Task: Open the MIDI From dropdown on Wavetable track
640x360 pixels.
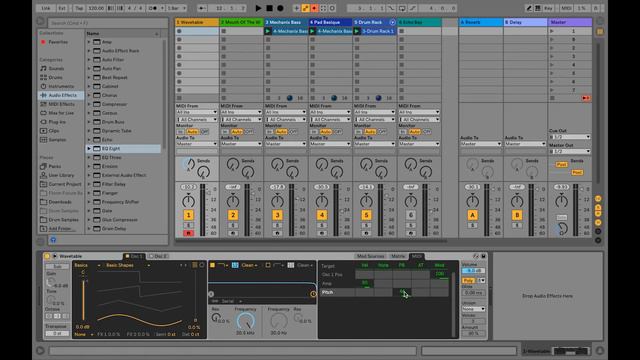Action: 197,112
